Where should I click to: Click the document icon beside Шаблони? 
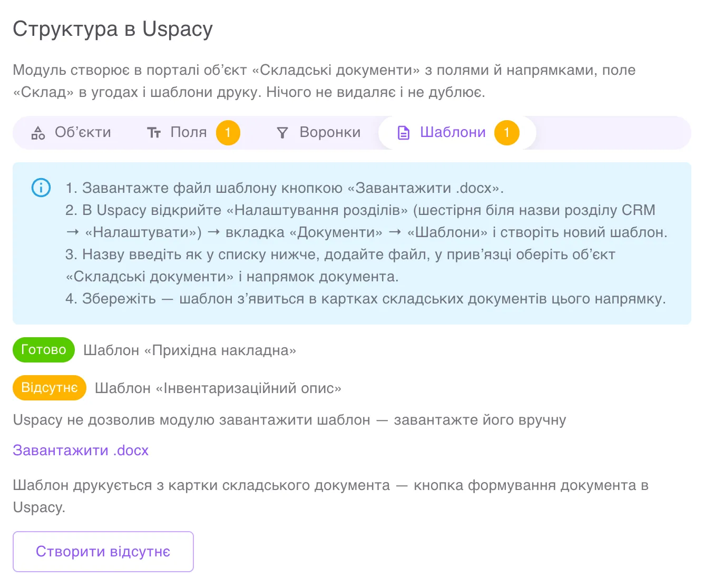click(403, 133)
